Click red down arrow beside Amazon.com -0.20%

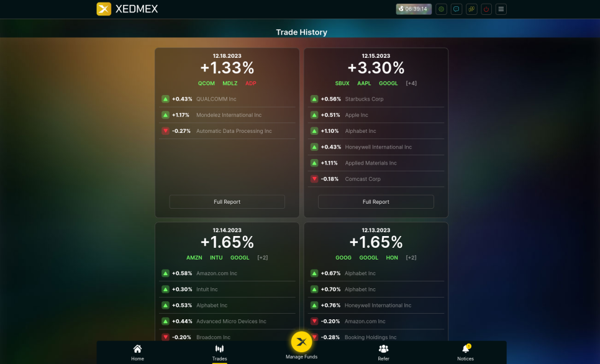[314, 322]
